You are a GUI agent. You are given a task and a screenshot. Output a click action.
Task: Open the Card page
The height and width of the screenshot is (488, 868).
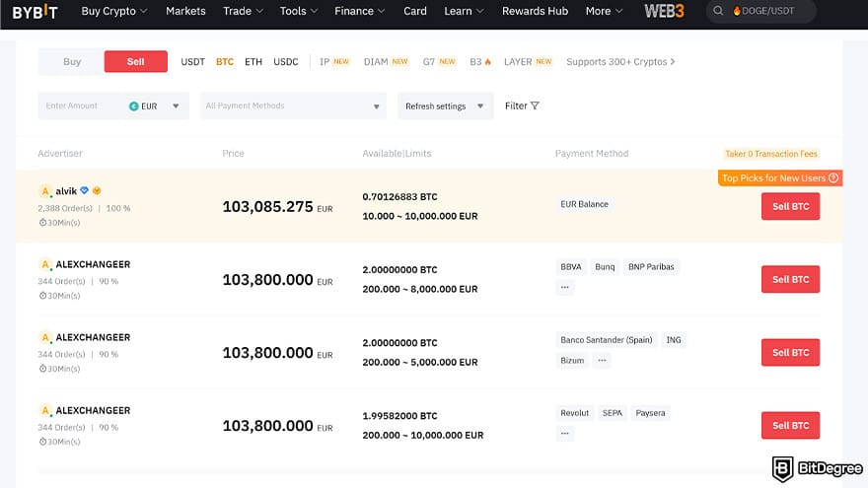[x=415, y=11]
